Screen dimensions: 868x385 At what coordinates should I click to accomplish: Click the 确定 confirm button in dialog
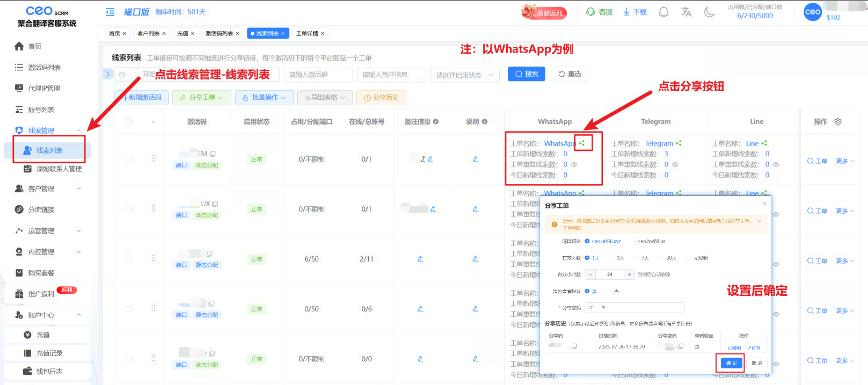click(732, 363)
